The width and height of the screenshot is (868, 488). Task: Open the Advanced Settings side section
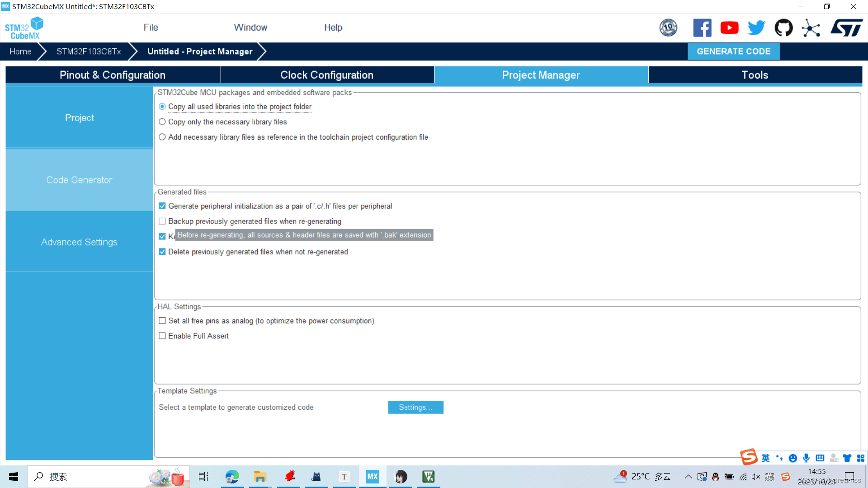pos(80,242)
